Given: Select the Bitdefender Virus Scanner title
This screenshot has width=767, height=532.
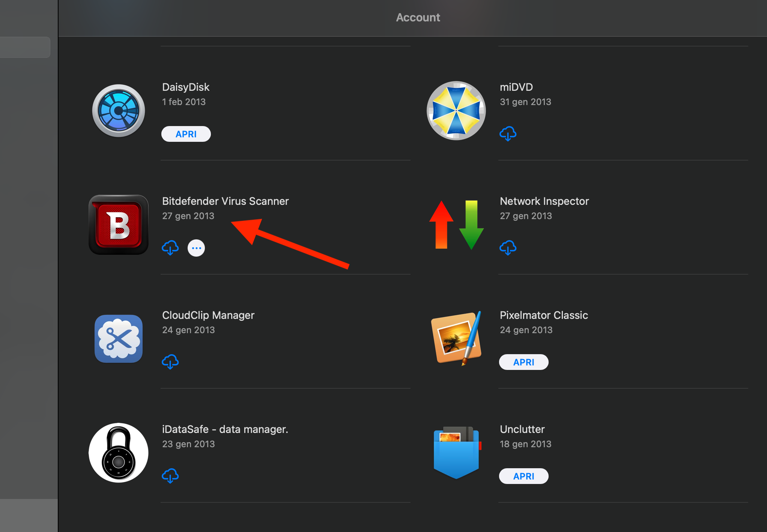Looking at the screenshot, I should click(226, 201).
